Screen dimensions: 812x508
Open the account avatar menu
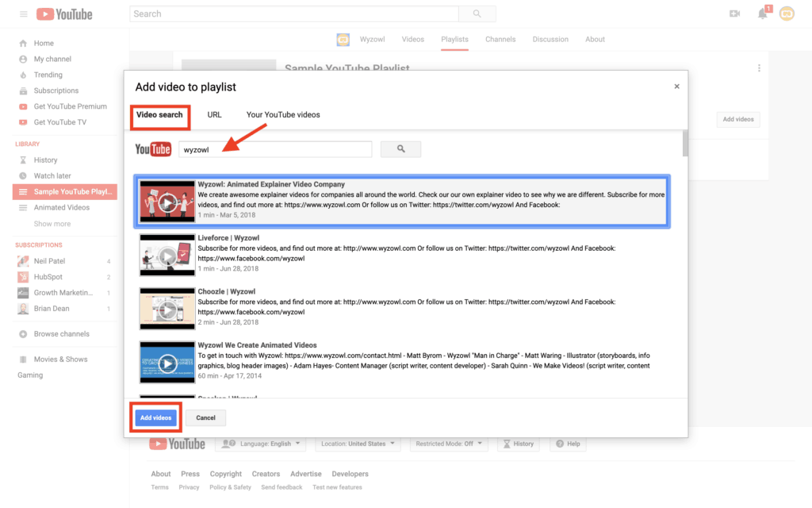[787, 14]
